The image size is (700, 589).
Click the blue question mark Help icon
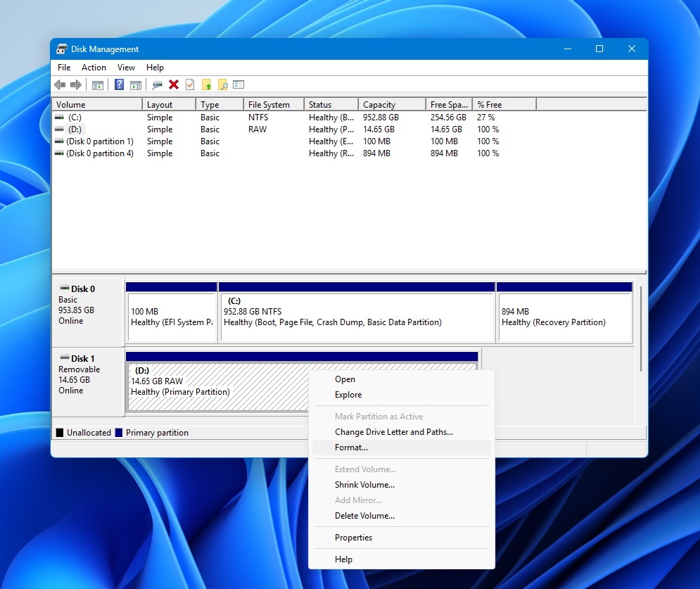119,84
